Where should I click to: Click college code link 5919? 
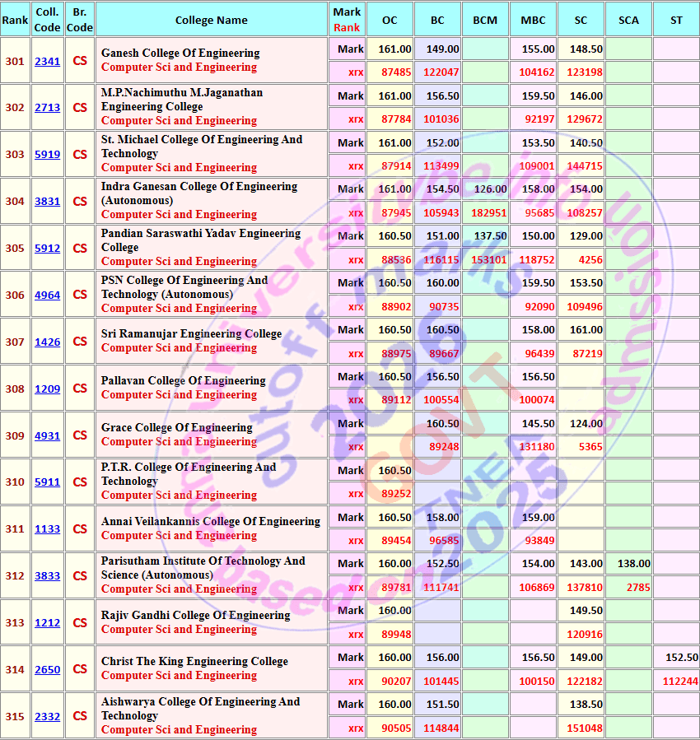tap(47, 154)
